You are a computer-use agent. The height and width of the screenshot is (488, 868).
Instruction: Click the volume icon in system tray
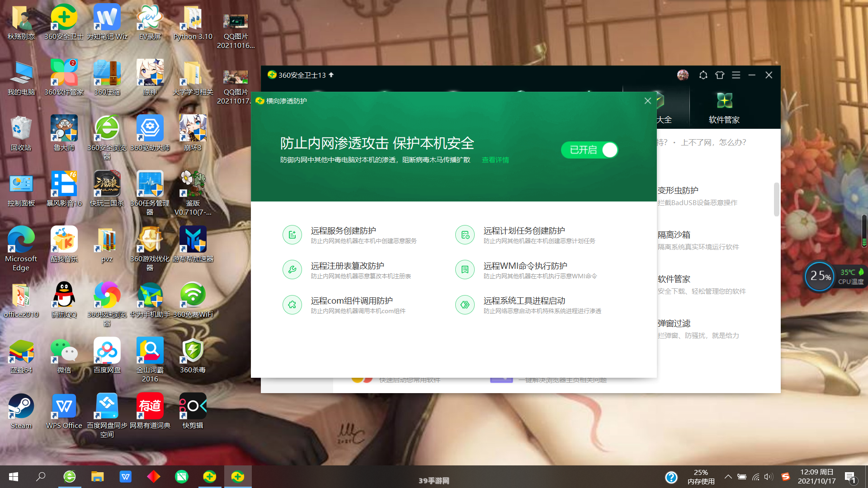point(769,477)
